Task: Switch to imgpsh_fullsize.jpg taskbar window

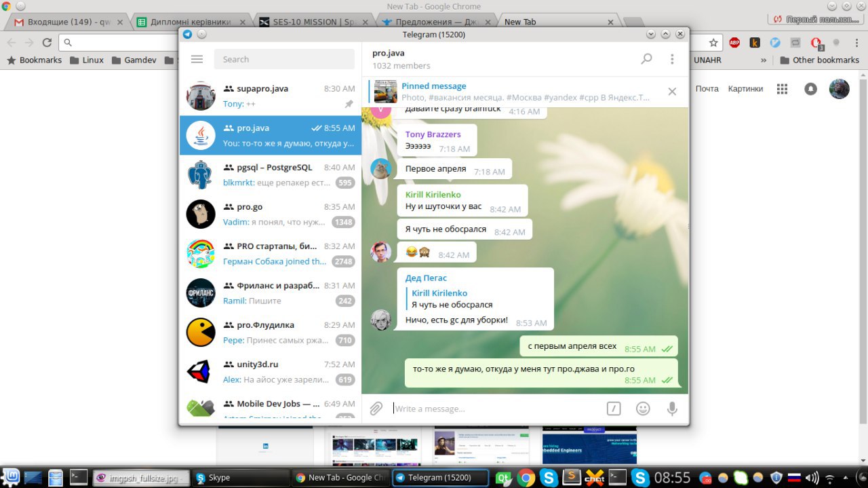Action: pos(140,478)
